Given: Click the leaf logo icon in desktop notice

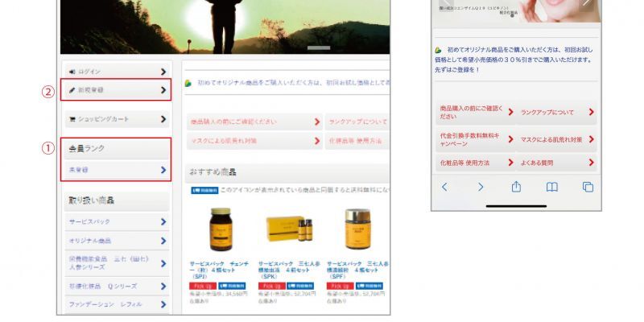Looking at the screenshot, I should coord(188,83).
